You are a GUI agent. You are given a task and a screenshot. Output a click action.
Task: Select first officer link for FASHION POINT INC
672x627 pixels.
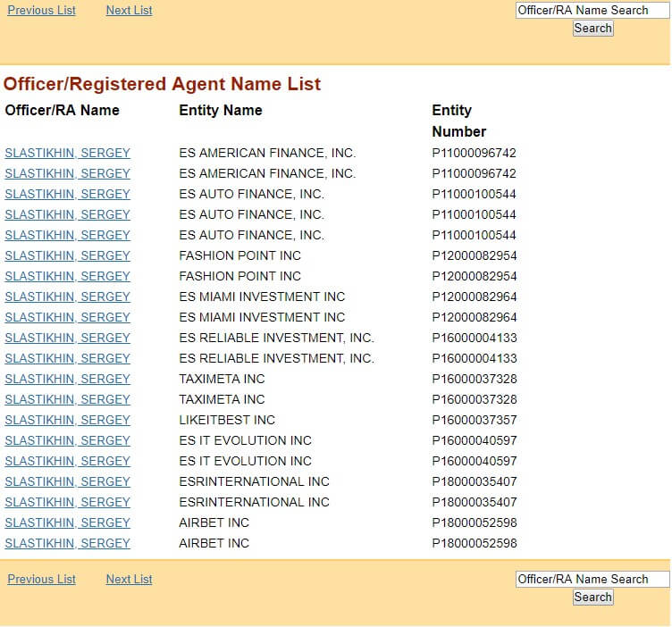67,255
